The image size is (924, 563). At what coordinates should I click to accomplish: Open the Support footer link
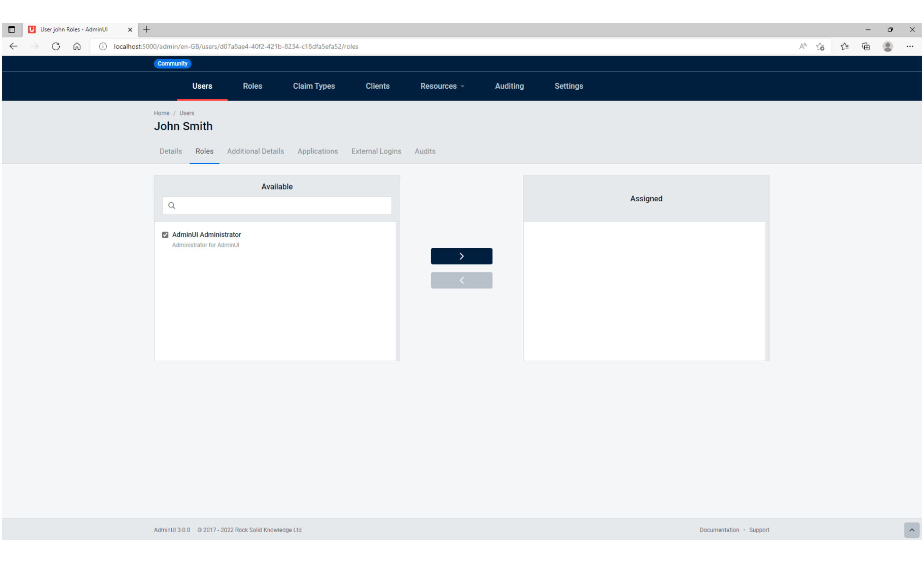(759, 530)
